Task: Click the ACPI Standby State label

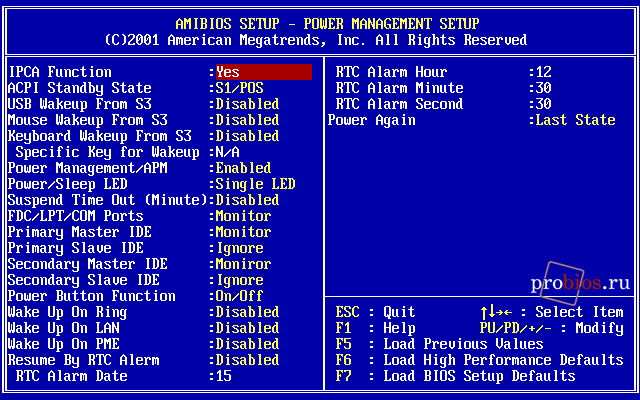Action: pos(80,88)
